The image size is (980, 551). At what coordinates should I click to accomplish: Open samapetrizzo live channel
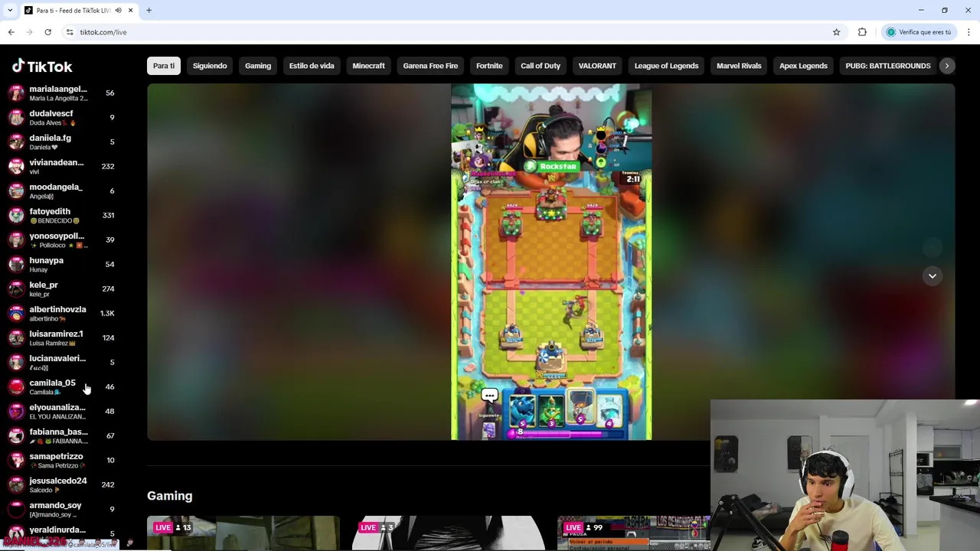61,461
